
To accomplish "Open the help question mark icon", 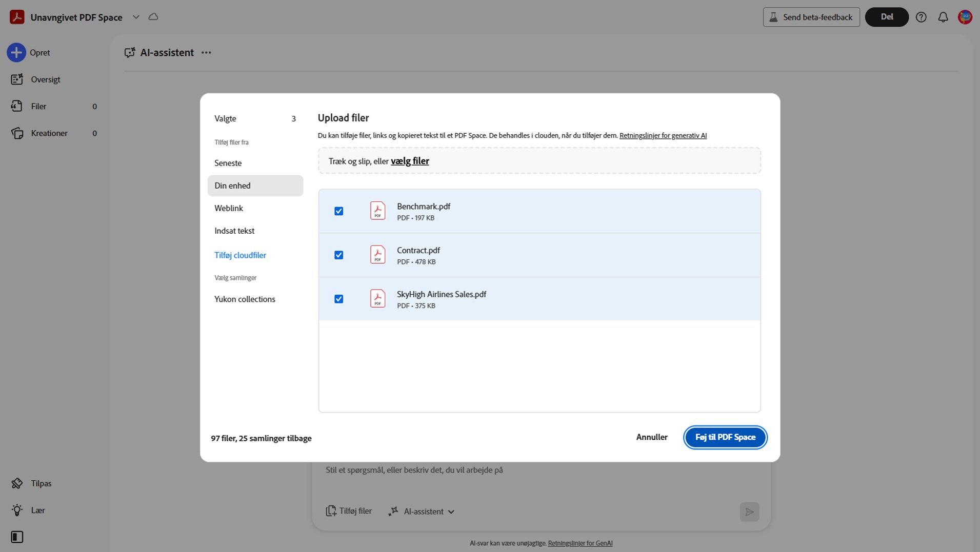I will pyautogui.click(x=921, y=17).
